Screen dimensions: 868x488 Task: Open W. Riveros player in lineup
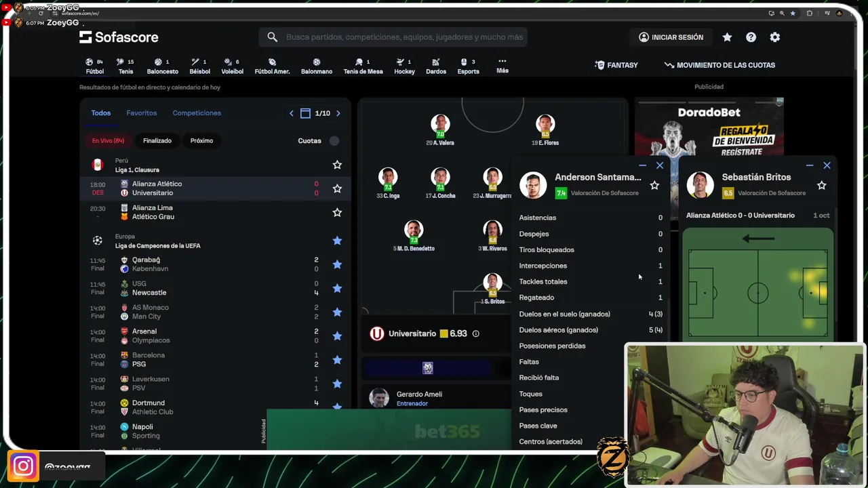[x=493, y=236]
